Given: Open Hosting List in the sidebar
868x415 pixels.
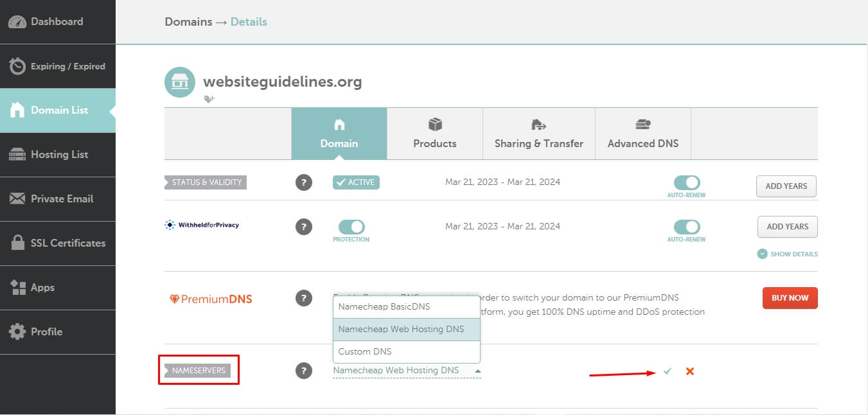Looking at the screenshot, I should point(58,155).
